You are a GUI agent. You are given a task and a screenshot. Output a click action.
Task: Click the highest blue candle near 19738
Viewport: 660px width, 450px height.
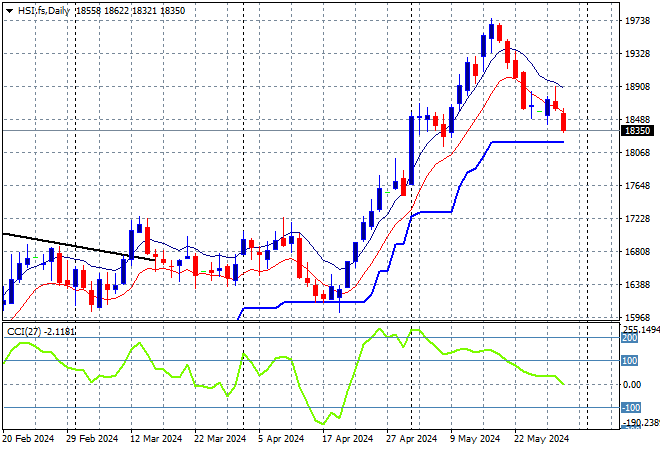pyautogui.click(x=492, y=31)
